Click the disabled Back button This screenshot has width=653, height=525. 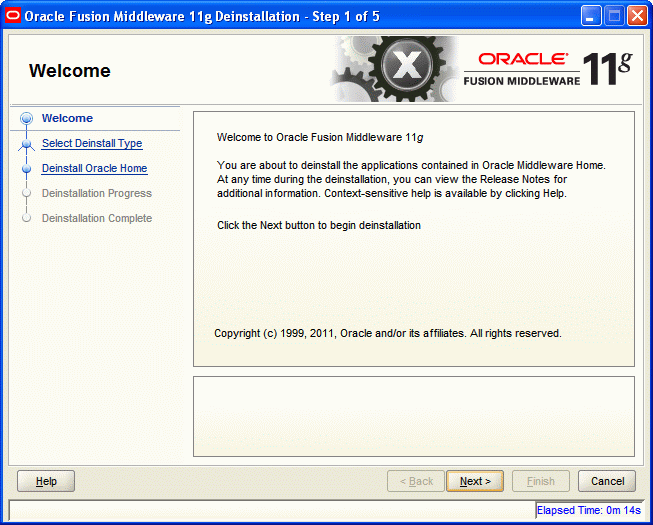(416, 481)
